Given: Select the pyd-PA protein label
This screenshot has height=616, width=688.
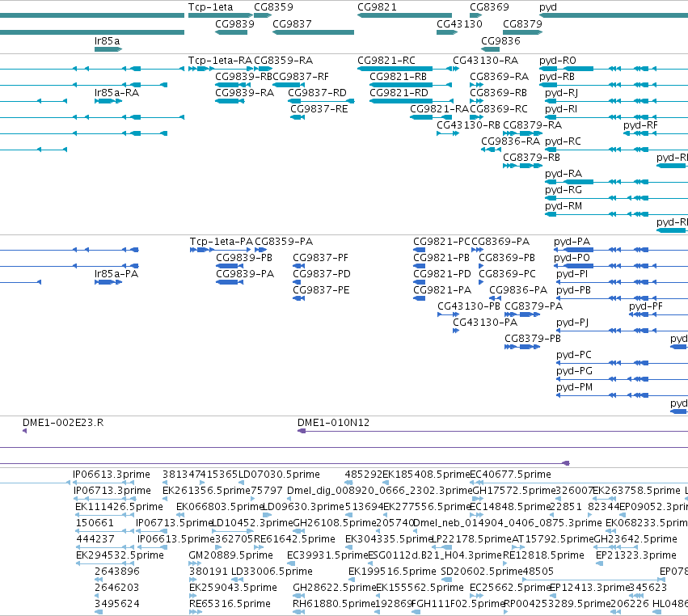Looking at the screenshot, I should tap(572, 243).
